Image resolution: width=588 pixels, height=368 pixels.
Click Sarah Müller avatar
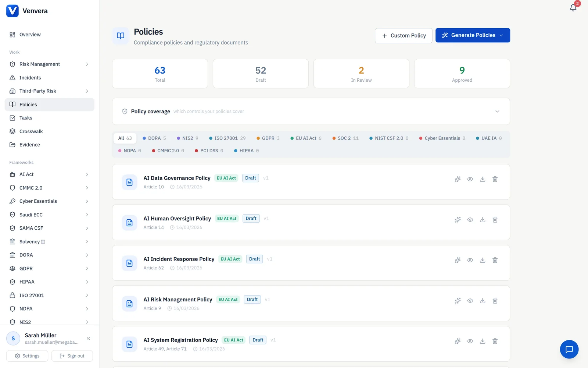[13, 338]
